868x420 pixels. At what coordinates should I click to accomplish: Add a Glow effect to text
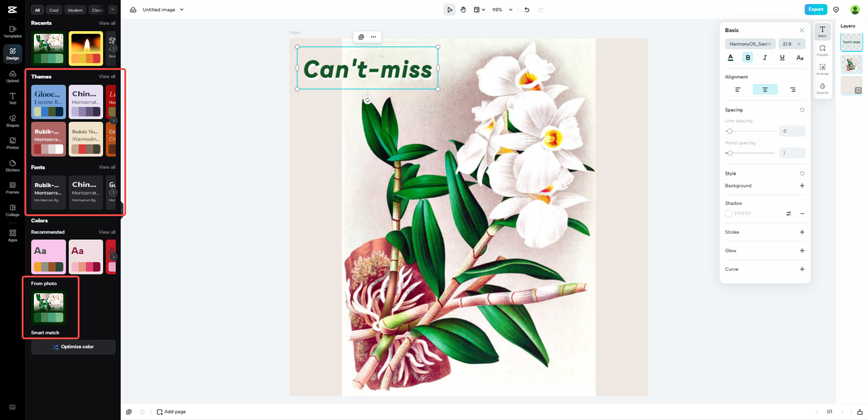802,251
